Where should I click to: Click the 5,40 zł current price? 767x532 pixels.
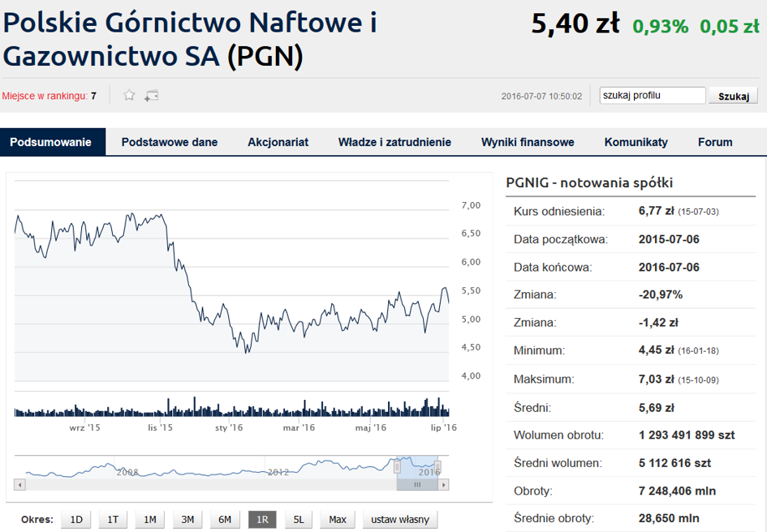(x=575, y=24)
